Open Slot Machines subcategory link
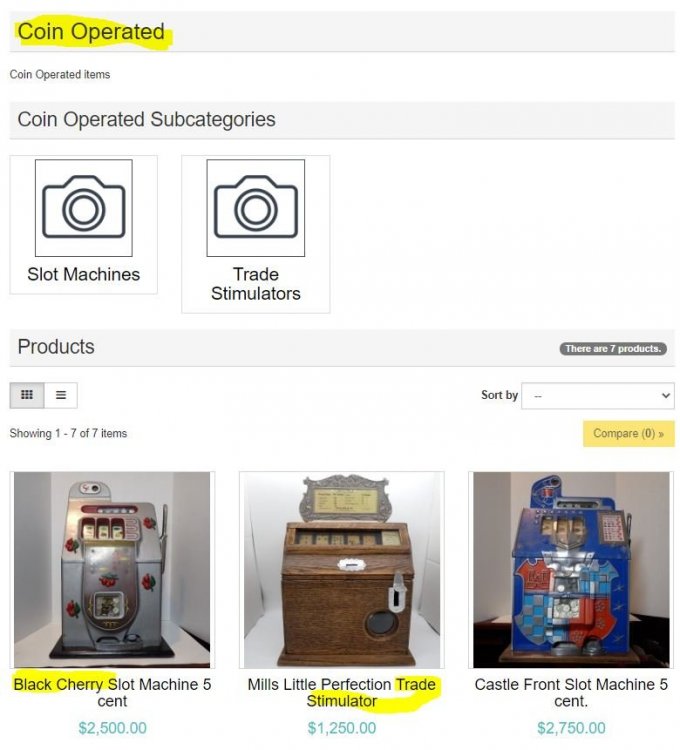This screenshot has width=680, height=750. (84, 275)
